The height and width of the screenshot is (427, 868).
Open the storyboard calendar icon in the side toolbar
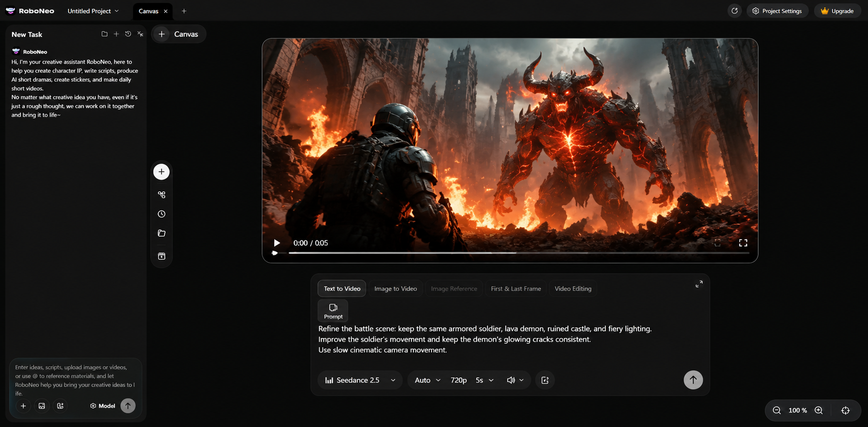[162, 256]
